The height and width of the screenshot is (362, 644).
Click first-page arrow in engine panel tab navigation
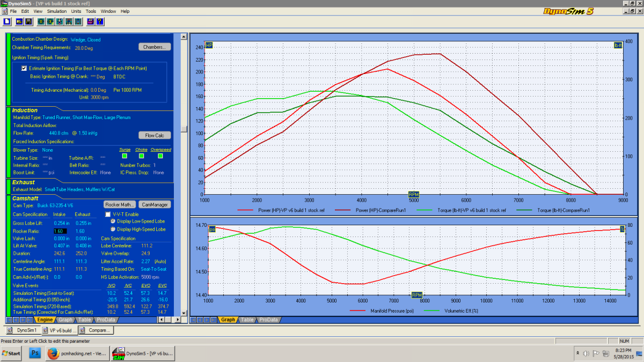(9, 320)
